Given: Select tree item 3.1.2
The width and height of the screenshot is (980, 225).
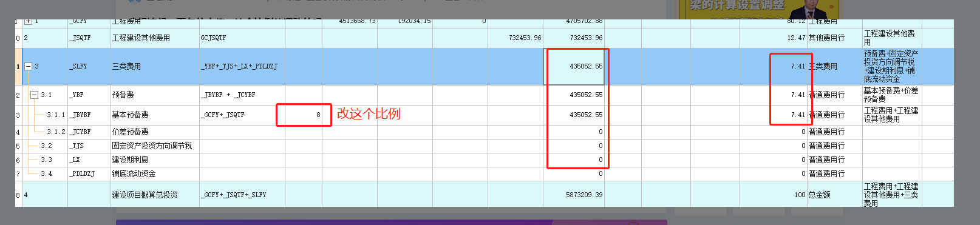Looking at the screenshot, I should coord(56,132).
